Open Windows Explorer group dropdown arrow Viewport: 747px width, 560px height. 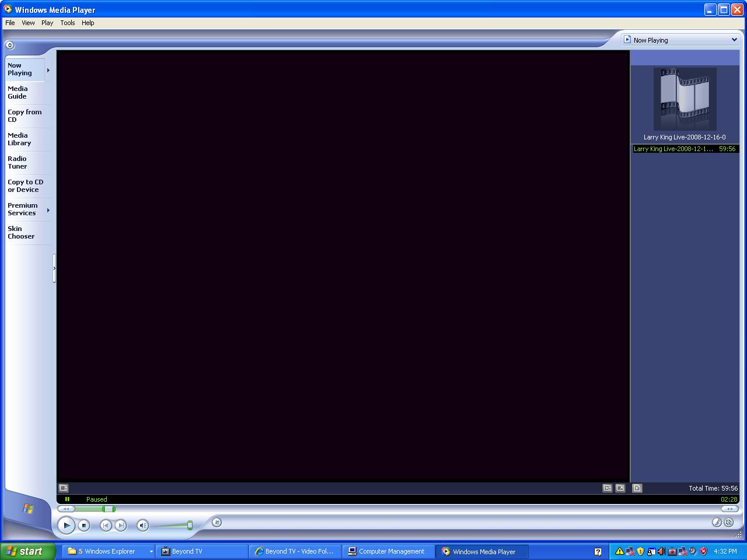tap(151, 551)
